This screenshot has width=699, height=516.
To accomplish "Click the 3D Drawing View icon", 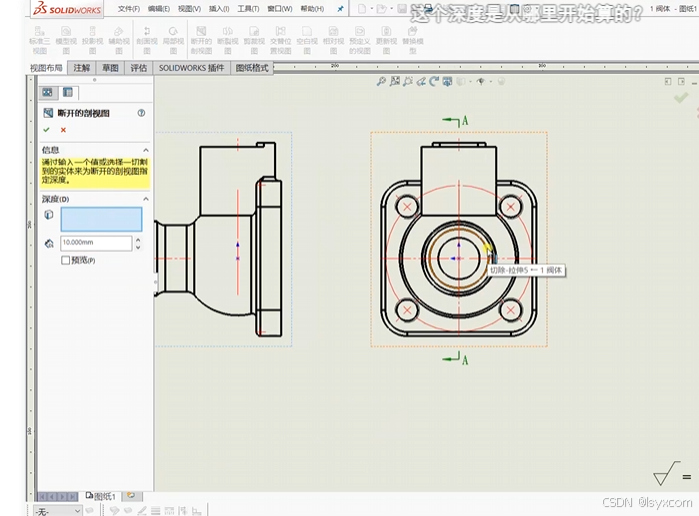I will tap(447, 82).
